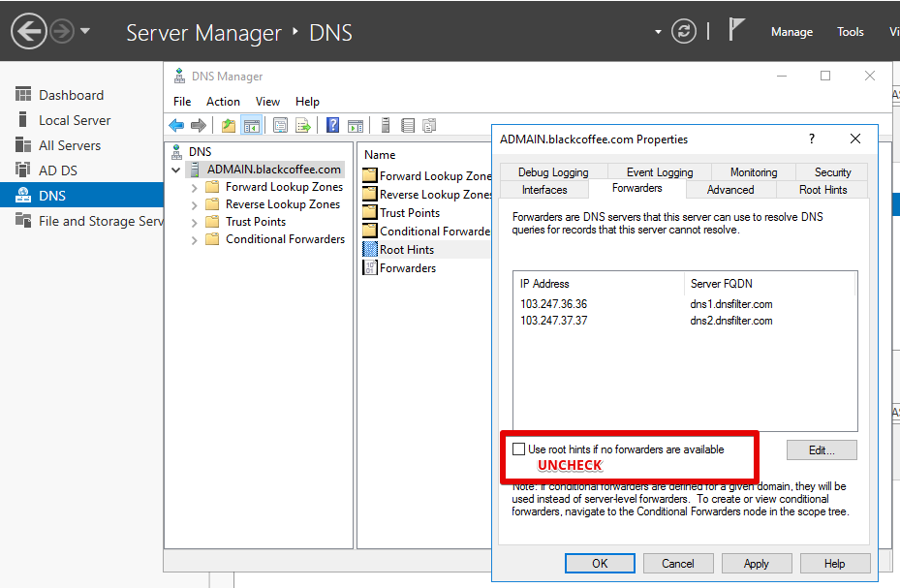Refresh Server Manager with the refresh icon
Image resolution: width=900 pixels, height=588 pixels.
pos(684,31)
